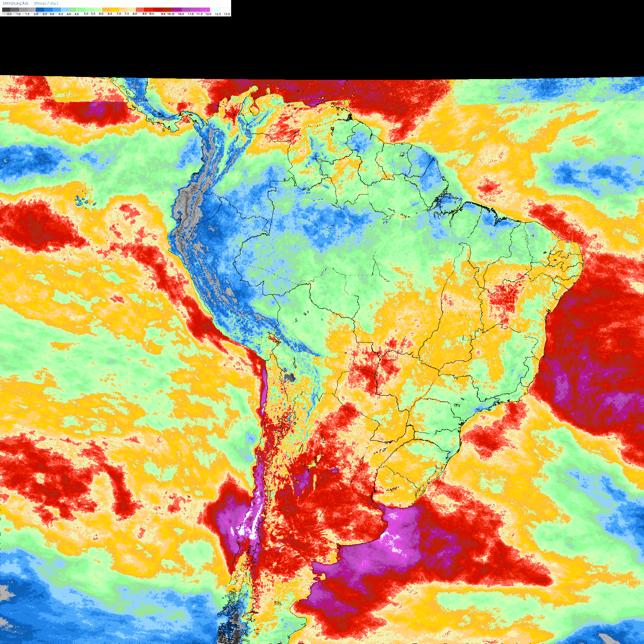Select the bright yellow legend swatch labeled 7.0

coord(115,10)
